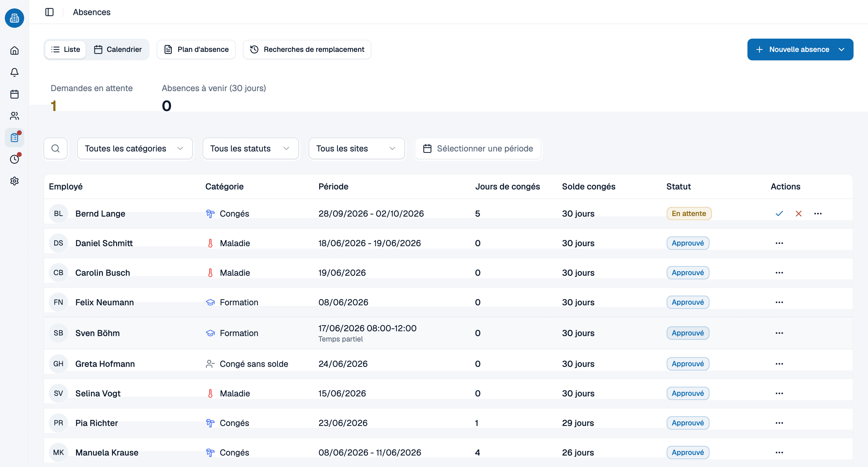Screen dimensions: 868x467
Task: Open more actions for Selina Vogt
Action: coord(779,393)
